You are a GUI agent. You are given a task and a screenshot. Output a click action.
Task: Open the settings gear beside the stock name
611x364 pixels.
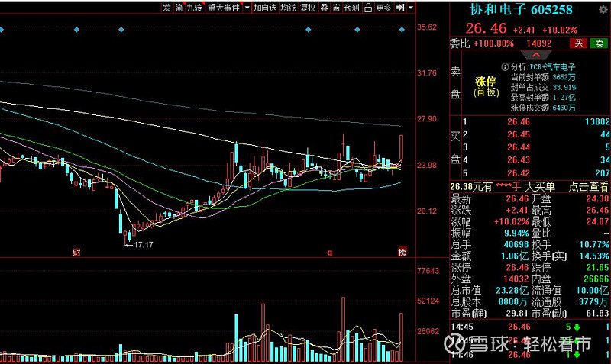pyautogui.click(x=603, y=9)
